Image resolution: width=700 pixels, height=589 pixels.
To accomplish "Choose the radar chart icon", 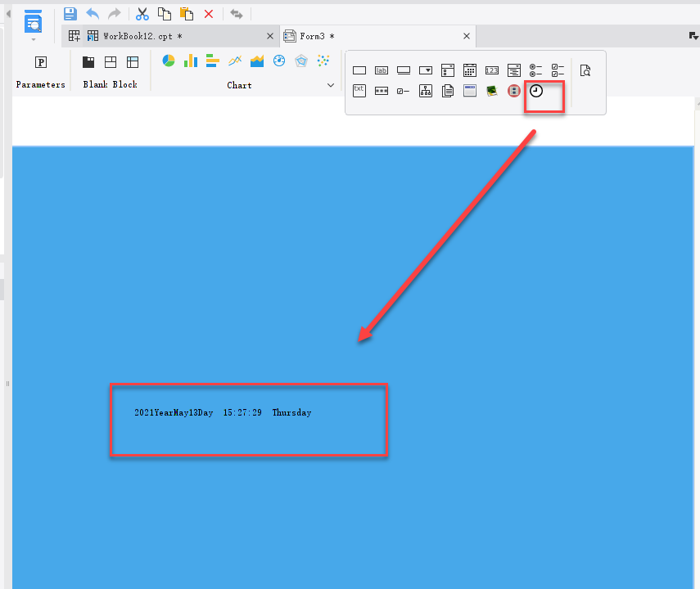I will [301, 61].
